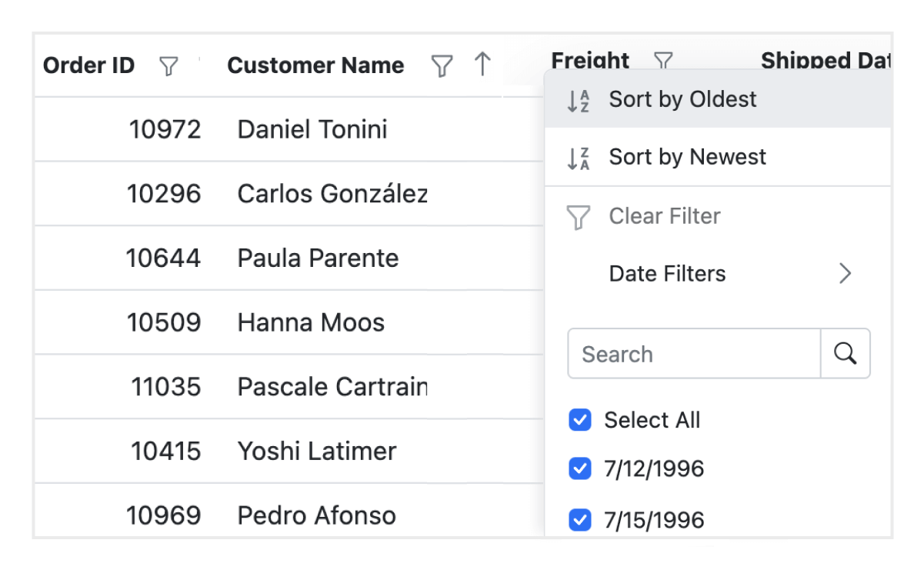This screenshot has height=570, width=924.
Task: Uncheck the 7/12/1996 date checkbox
Action: click(x=580, y=468)
